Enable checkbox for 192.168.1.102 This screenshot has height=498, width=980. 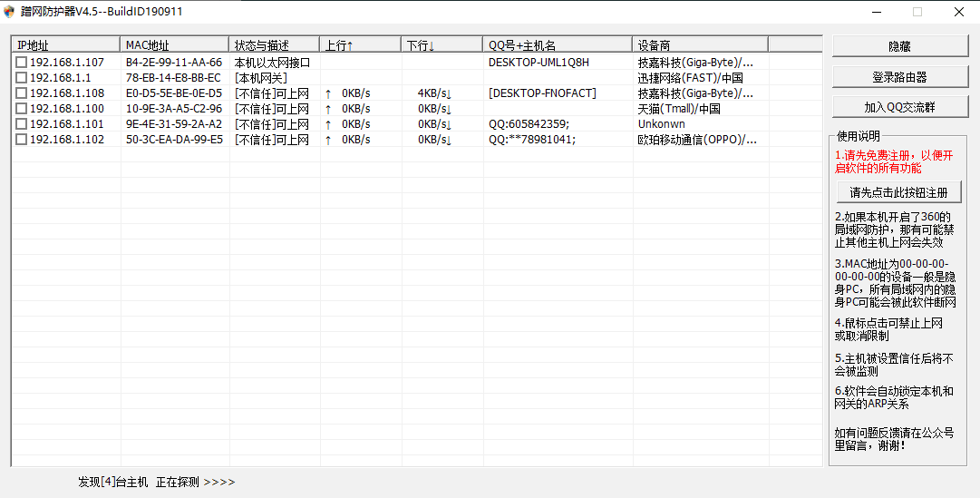[x=21, y=140]
